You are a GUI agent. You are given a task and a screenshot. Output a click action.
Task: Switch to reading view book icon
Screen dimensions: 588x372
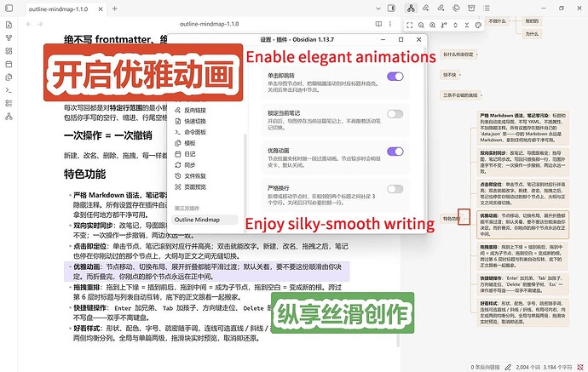point(378,24)
